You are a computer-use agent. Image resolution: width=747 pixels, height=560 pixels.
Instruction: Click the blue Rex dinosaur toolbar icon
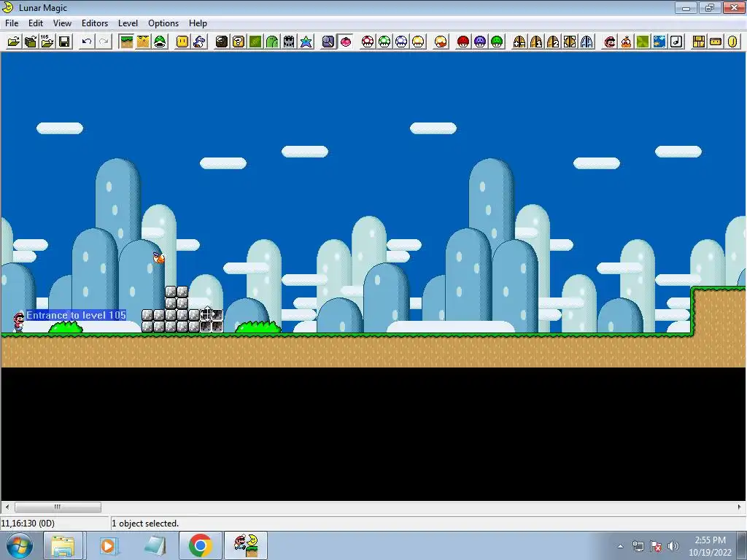click(199, 42)
